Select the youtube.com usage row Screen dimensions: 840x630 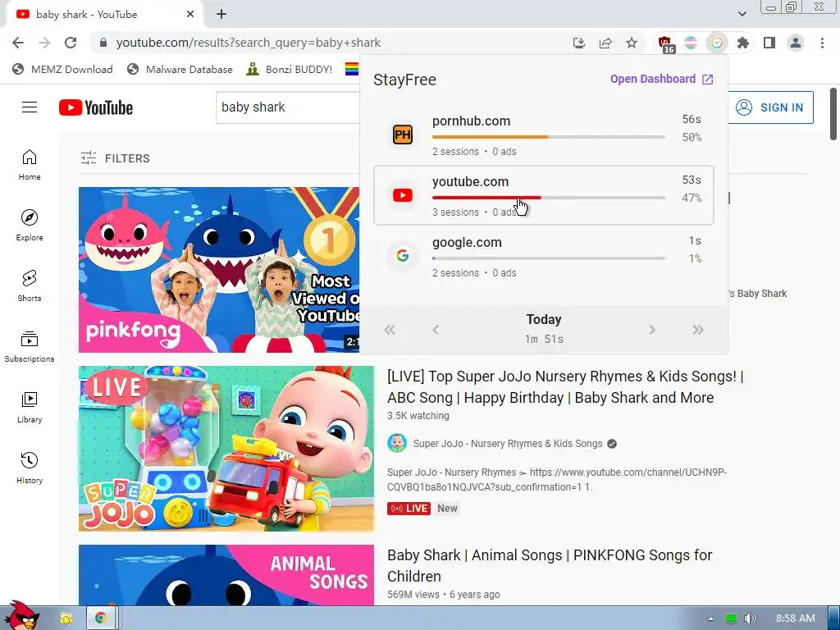pyautogui.click(x=544, y=195)
